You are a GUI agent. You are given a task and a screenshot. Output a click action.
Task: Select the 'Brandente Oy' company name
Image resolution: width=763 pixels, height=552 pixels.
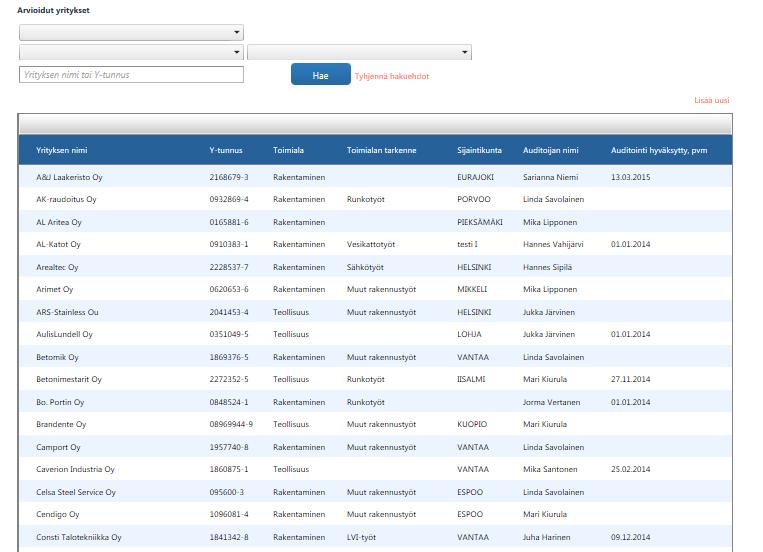pos(61,424)
